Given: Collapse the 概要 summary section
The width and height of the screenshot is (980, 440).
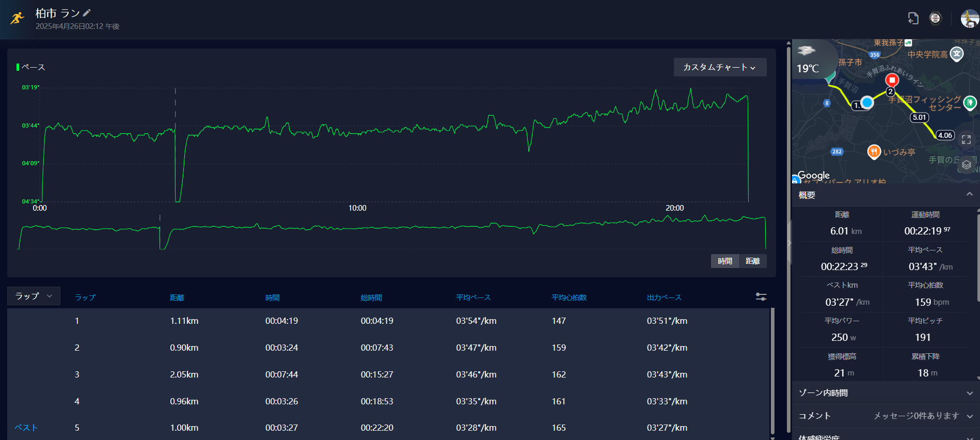Looking at the screenshot, I should click(x=969, y=194).
